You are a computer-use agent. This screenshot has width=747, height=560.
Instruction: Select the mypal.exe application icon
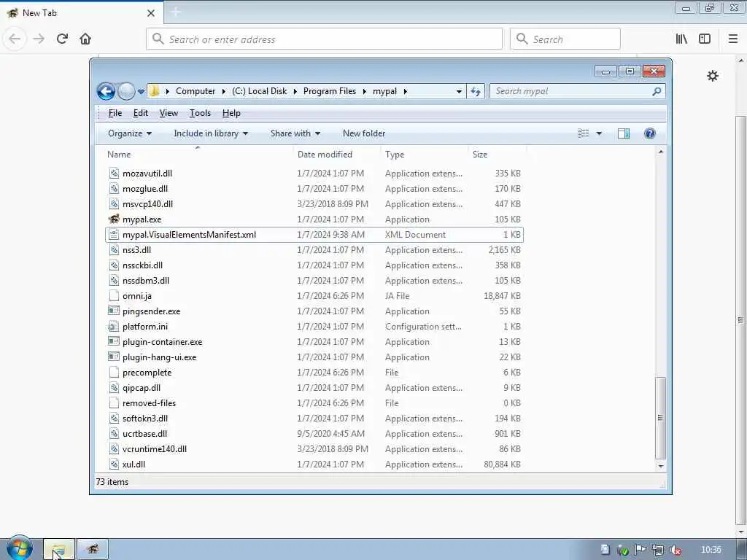click(x=114, y=219)
